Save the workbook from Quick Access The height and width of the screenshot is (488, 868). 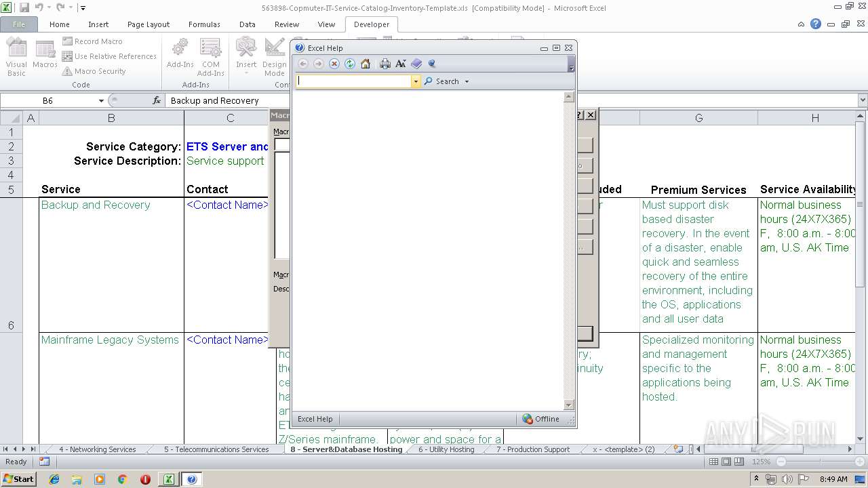(x=24, y=7)
